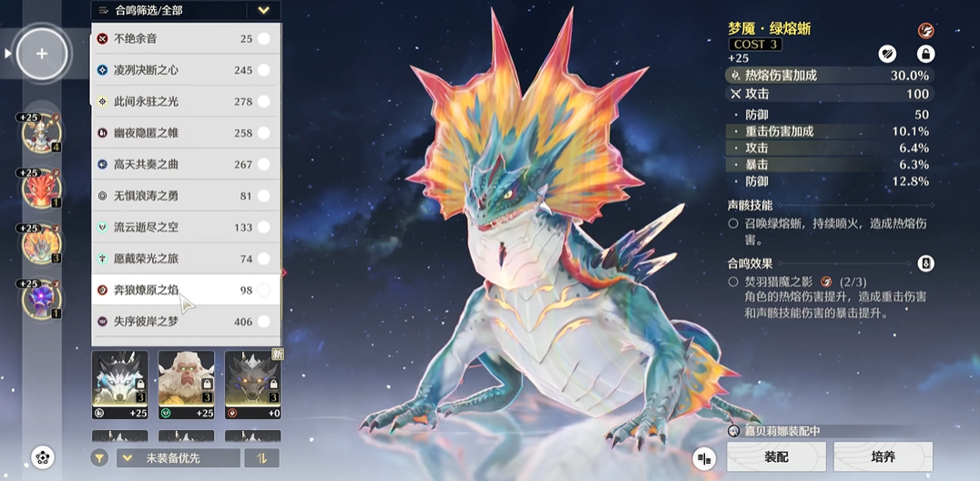Screen dimensions: 980x481
Task: Click the 幽夜隐匿之帷 sonata set icon
Action: pos(103,133)
